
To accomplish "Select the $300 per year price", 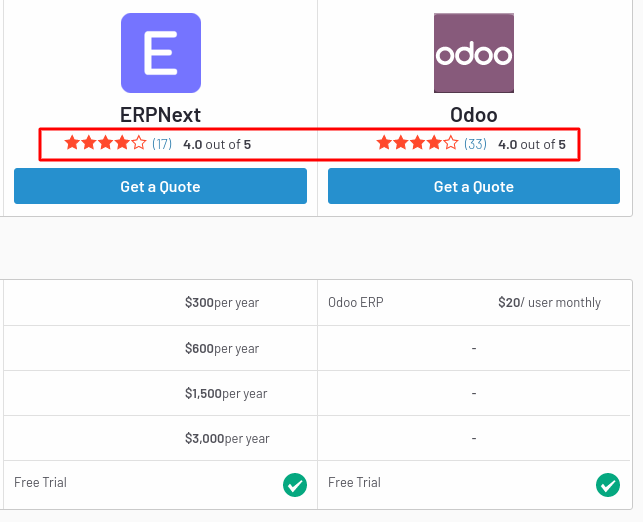I will (222, 303).
